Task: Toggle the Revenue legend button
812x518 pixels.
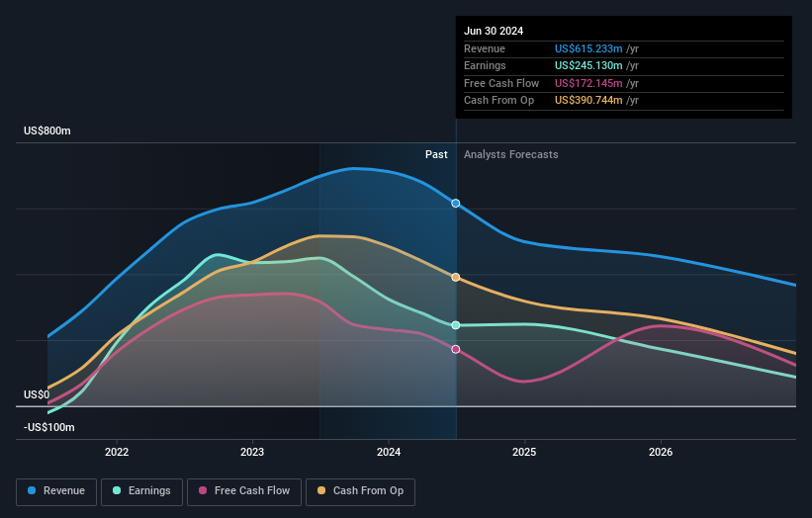Action: click(56, 491)
